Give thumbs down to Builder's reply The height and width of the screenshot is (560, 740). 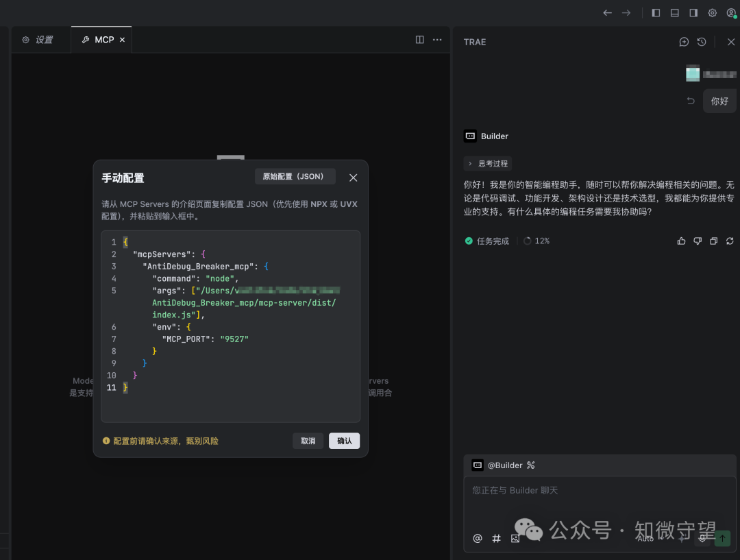point(698,241)
